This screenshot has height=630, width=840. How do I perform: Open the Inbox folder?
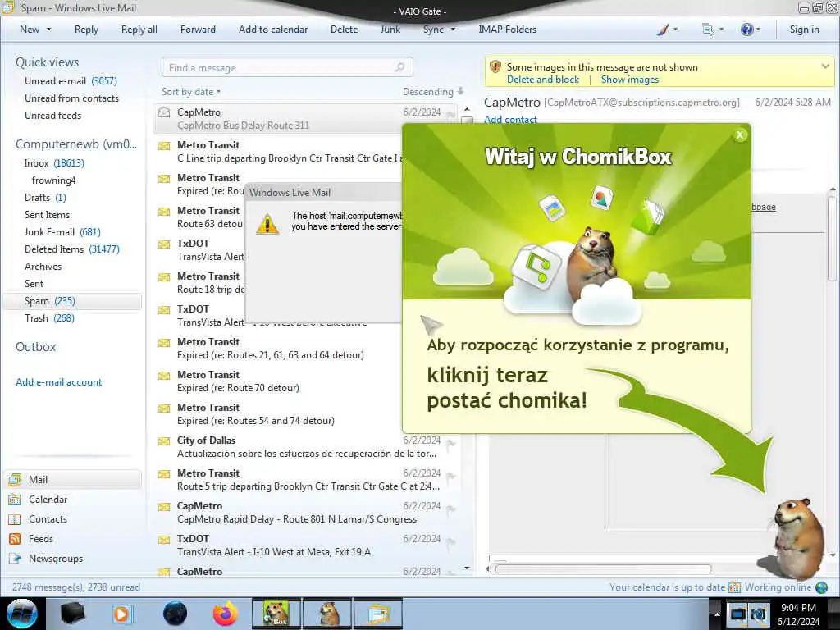pos(53,163)
